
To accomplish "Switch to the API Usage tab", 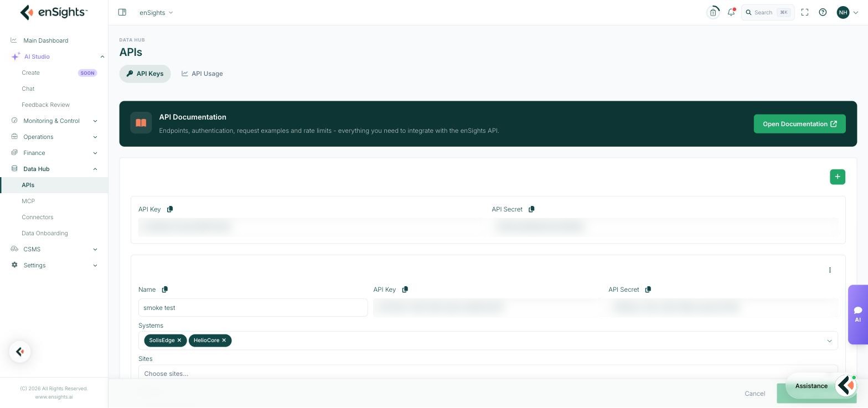I will pyautogui.click(x=202, y=74).
